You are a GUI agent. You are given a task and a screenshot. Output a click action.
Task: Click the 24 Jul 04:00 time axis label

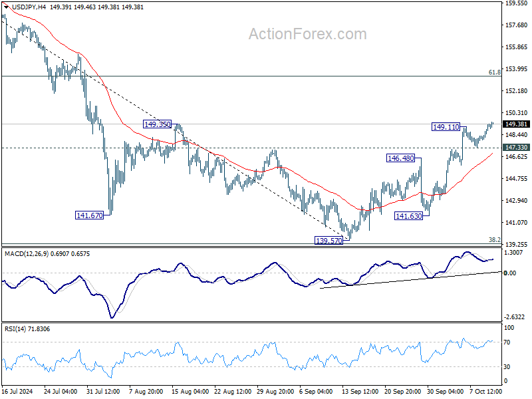(x=61, y=391)
